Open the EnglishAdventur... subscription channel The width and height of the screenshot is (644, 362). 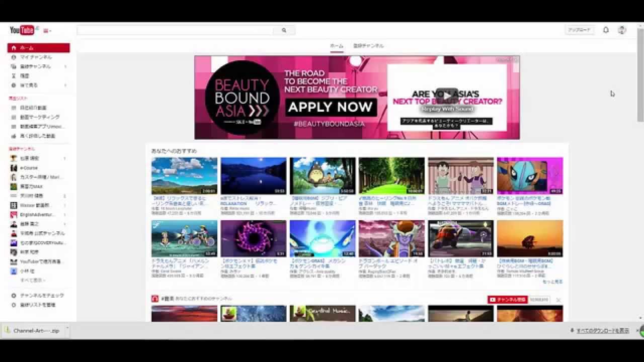click(x=38, y=215)
